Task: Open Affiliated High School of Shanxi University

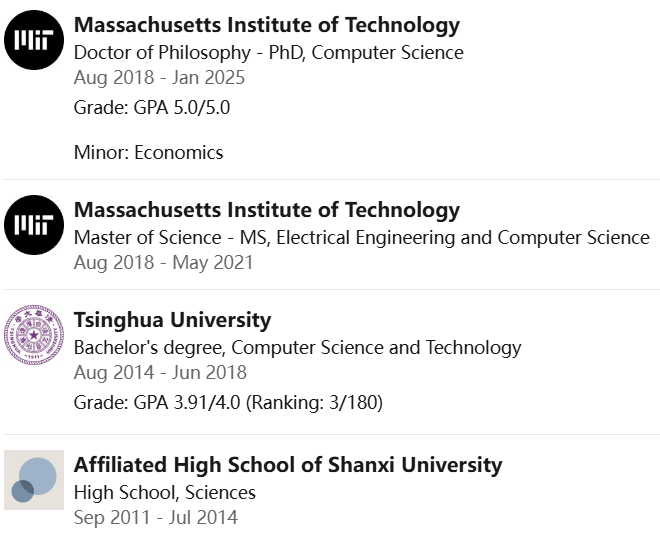Action: point(288,465)
